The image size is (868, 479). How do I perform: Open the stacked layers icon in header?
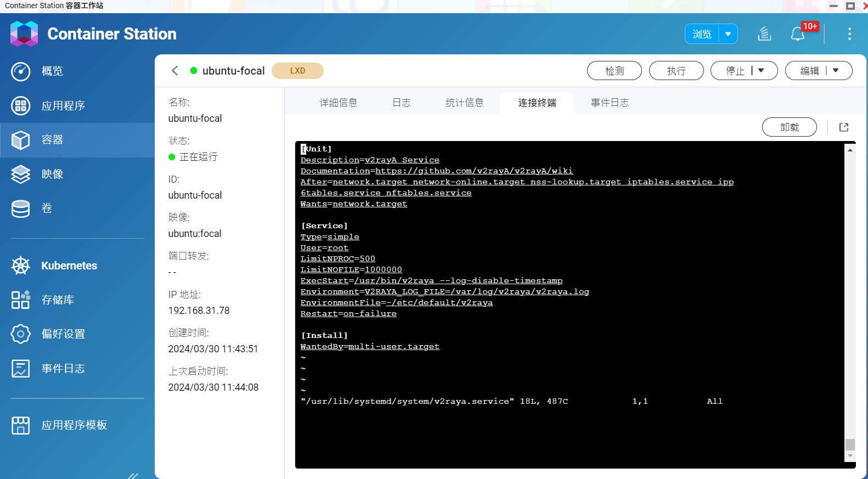[764, 34]
